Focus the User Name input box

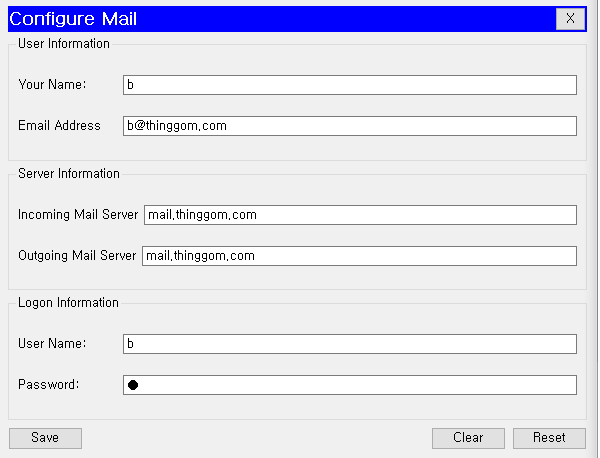pyautogui.click(x=350, y=344)
